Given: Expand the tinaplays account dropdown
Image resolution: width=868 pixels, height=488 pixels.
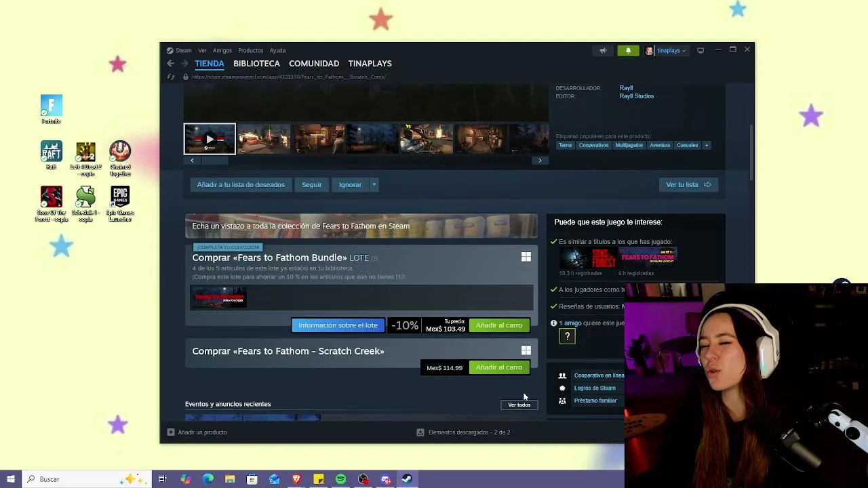Looking at the screenshot, I should coord(684,51).
